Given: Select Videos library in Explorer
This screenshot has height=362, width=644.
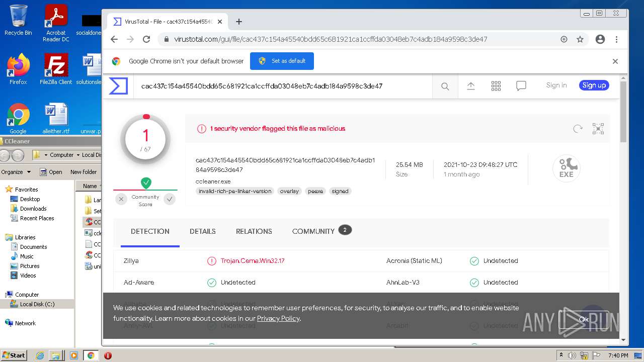Looking at the screenshot, I should (x=28, y=276).
